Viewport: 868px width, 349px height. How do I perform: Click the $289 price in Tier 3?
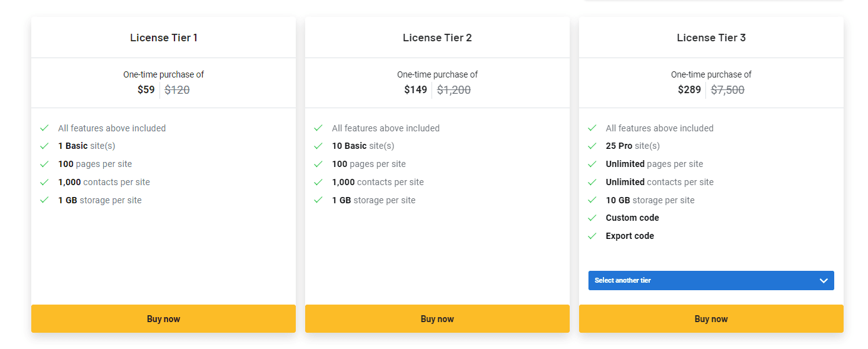click(x=689, y=90)
